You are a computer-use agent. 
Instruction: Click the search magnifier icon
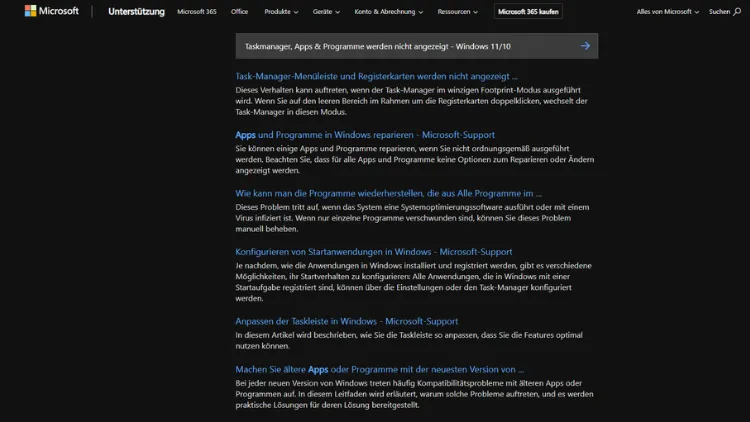(737, 11)
